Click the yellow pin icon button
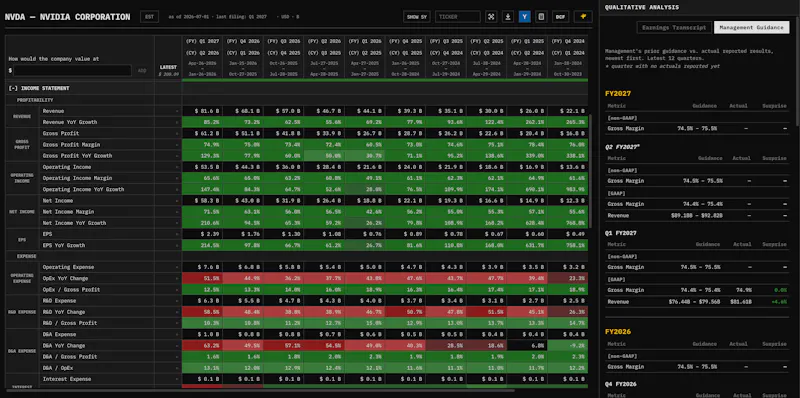The height and width of the screenshot is (398, 800). (x=583, y=17)
